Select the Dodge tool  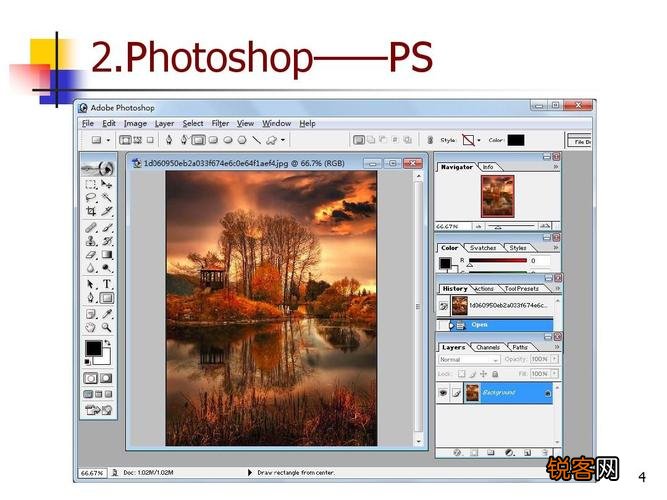[107, 268]
